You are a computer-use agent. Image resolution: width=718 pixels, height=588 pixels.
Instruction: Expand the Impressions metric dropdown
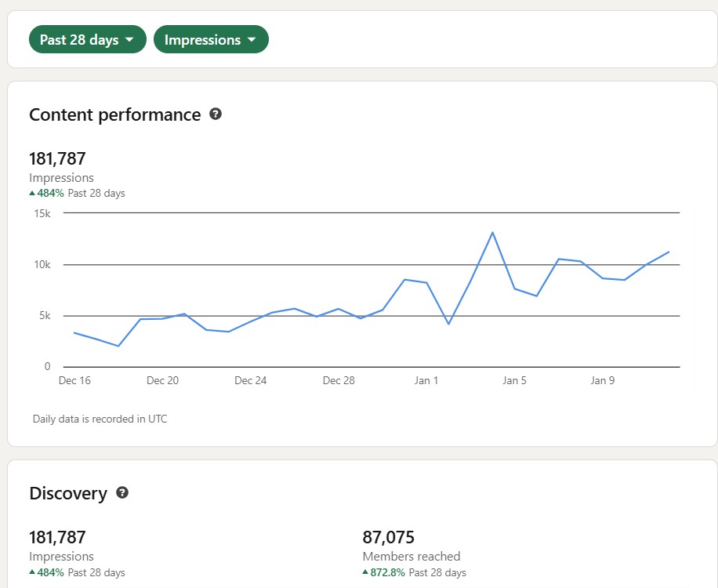[x=210, y=40]
